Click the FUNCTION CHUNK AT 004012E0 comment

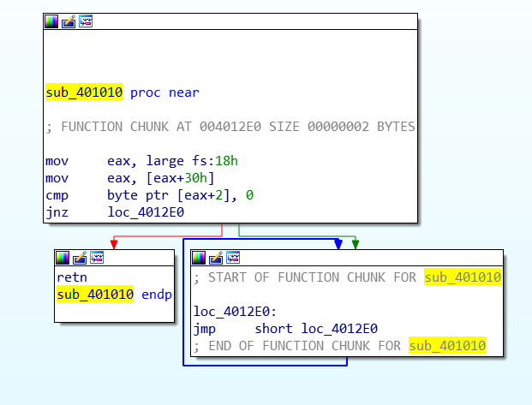point(230,127)
